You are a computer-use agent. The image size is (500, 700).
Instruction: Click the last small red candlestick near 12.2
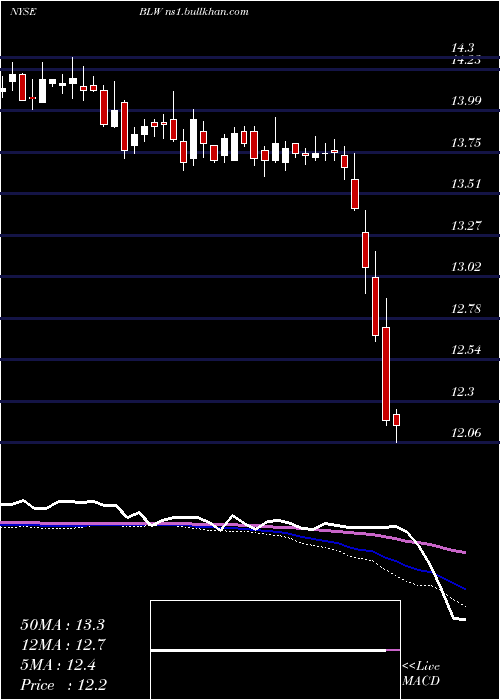[x=396, y=420]
